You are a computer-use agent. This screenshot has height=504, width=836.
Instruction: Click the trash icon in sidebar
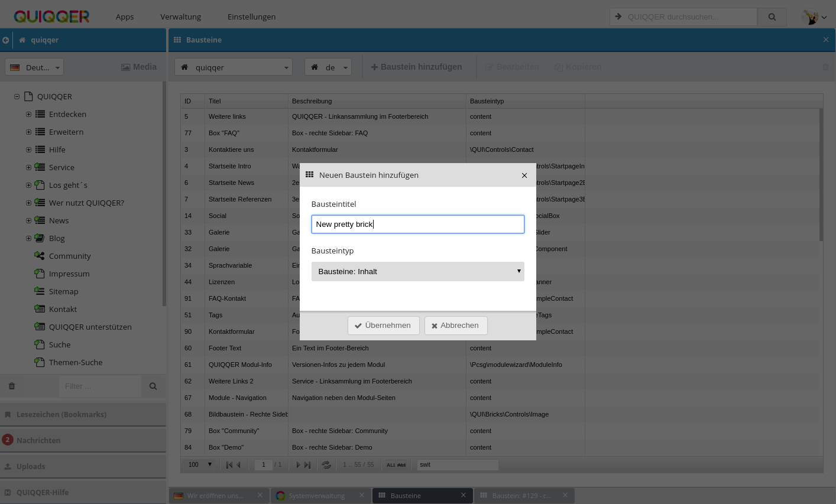[12, 386]
